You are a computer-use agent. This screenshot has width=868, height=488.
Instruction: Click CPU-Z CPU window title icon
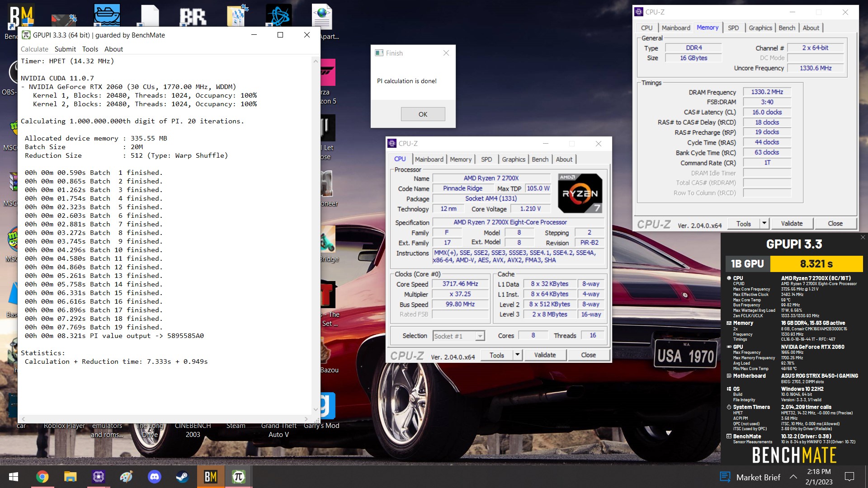[392, 143]
